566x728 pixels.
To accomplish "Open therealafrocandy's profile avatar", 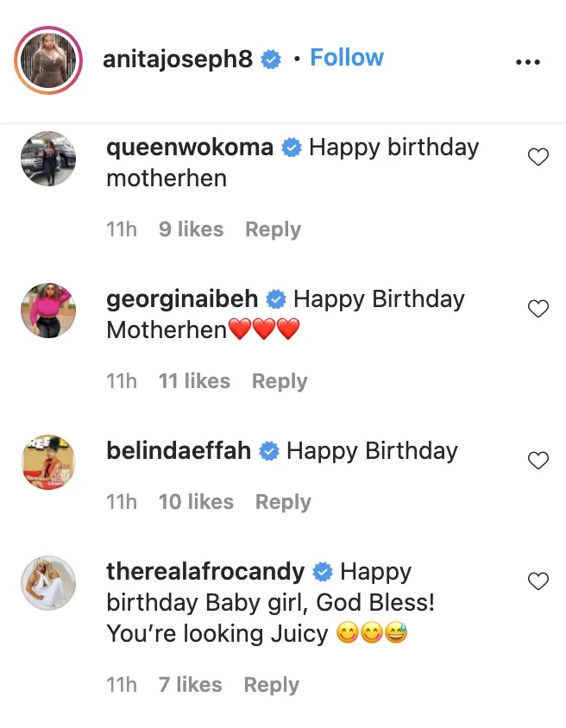I will click(48, 583).
